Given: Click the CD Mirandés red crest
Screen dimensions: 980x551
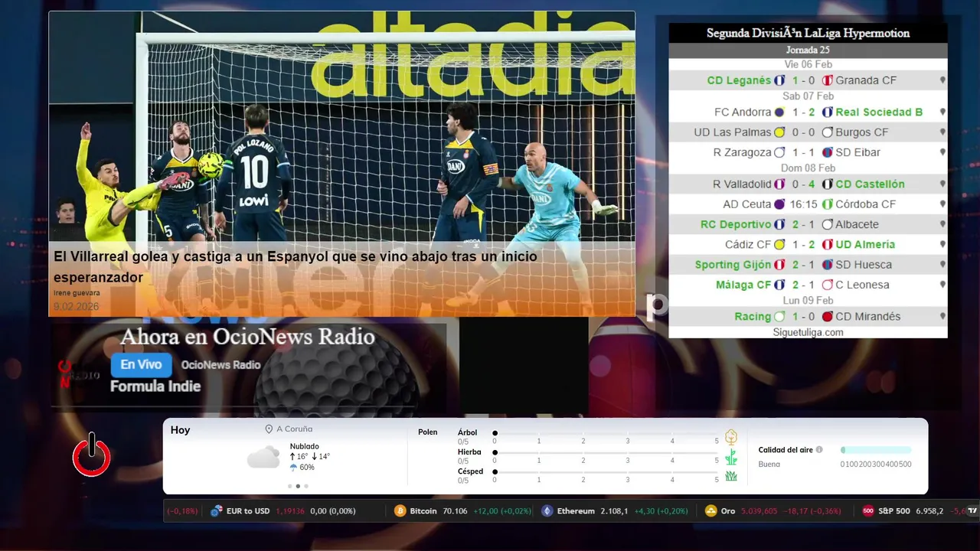Looking at the screenshot, I should pyautogui.click(x=827, y=316).
